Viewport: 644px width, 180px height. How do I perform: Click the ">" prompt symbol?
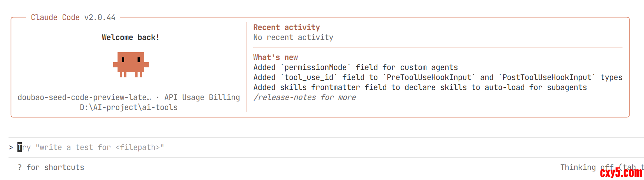[x=11, y=147]
